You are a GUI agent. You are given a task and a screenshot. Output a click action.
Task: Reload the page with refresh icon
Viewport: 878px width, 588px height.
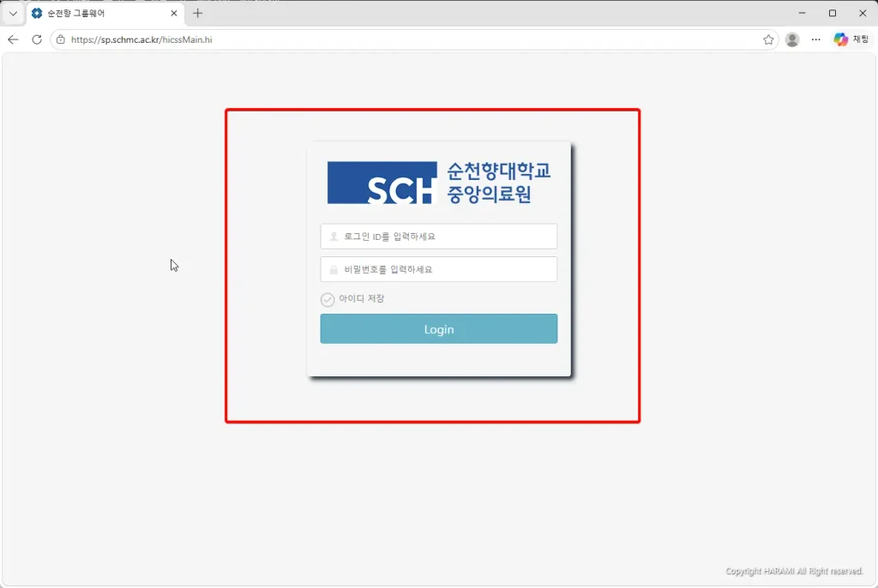(x=37, y=39)
